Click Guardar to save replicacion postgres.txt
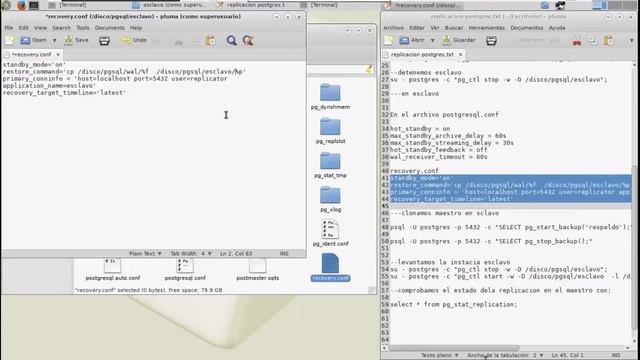640x360 pixels. click(459, 40)
